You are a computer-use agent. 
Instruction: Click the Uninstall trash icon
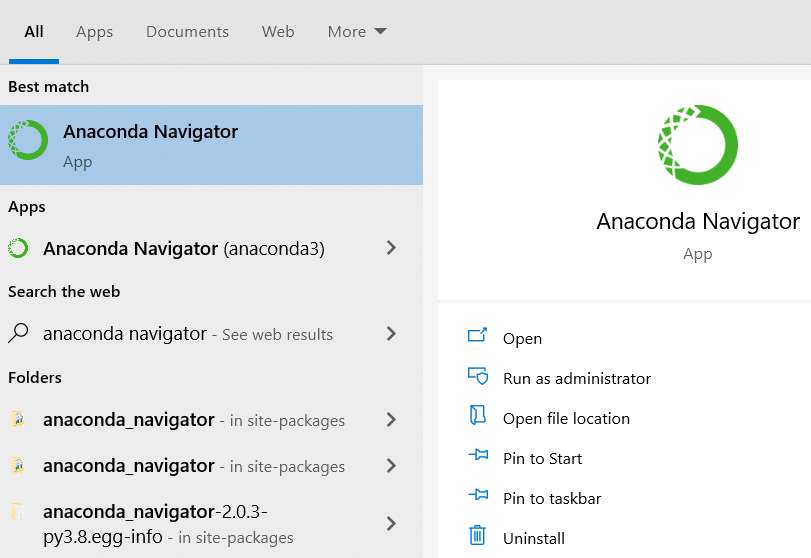[x=477, y=535]
